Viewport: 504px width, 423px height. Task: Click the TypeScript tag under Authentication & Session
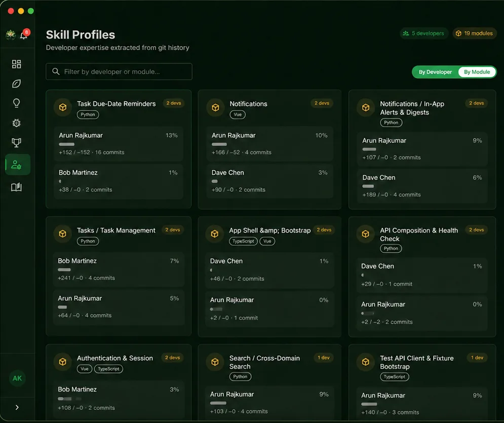pyautogui.click(x=108, y=369)
